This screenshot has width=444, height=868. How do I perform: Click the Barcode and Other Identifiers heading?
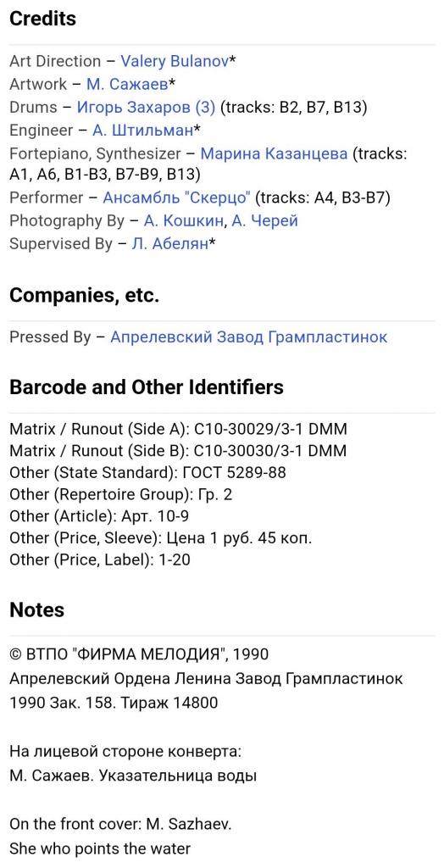(x=146, y=387)
